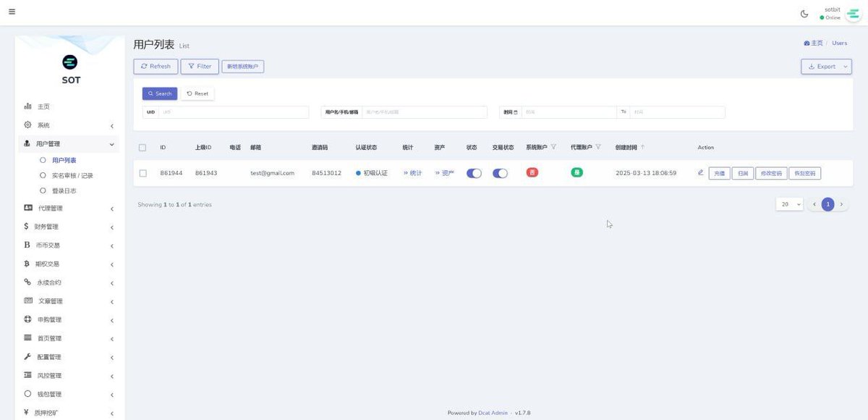Tick the checkbox for row 861944
868x420 pixels.
142,173
